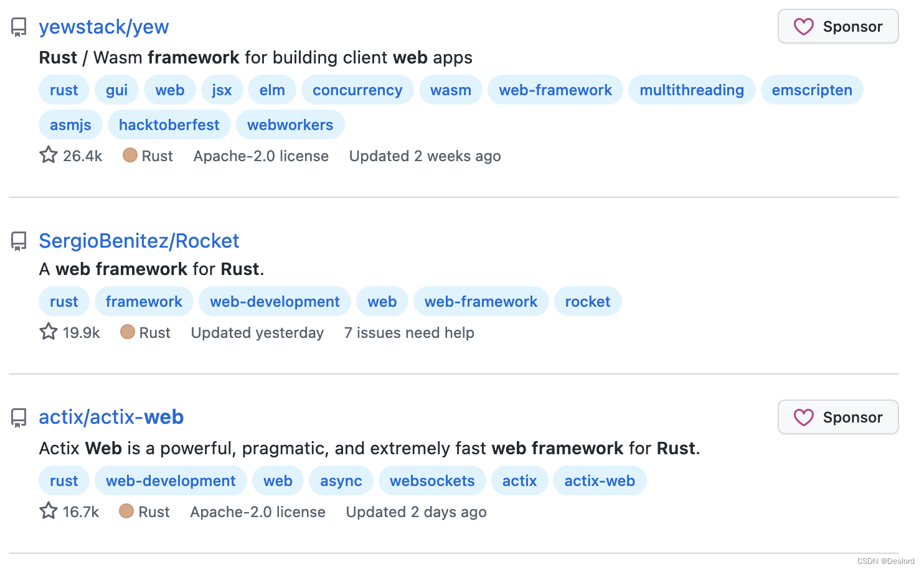This screenshot has height=570, width=924.
Task: Open the yewstack/yew repository
Action: tap(104, 27)
